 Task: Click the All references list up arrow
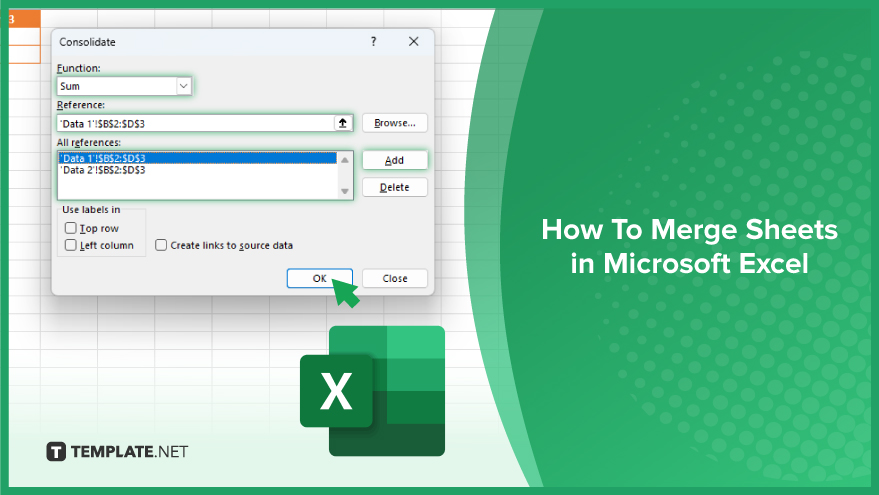click(x=345, y=160)
